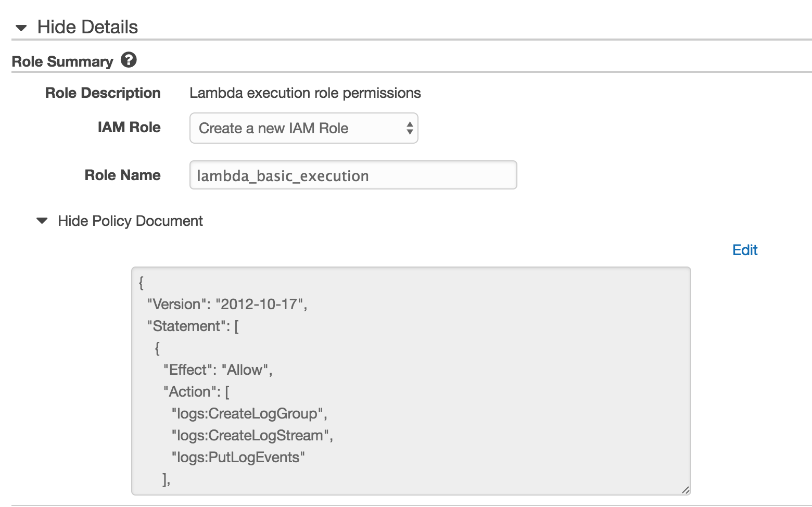Screen dimensions: 812x507
Task: Click the resize handle of the policy box
Action: [686, 489]
